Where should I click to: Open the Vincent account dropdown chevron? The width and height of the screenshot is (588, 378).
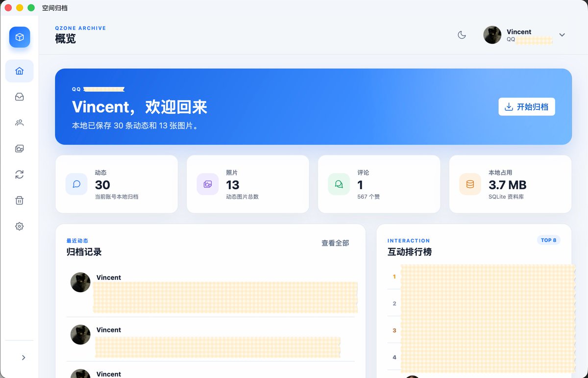pyautogui.click(x=562, y=35)
